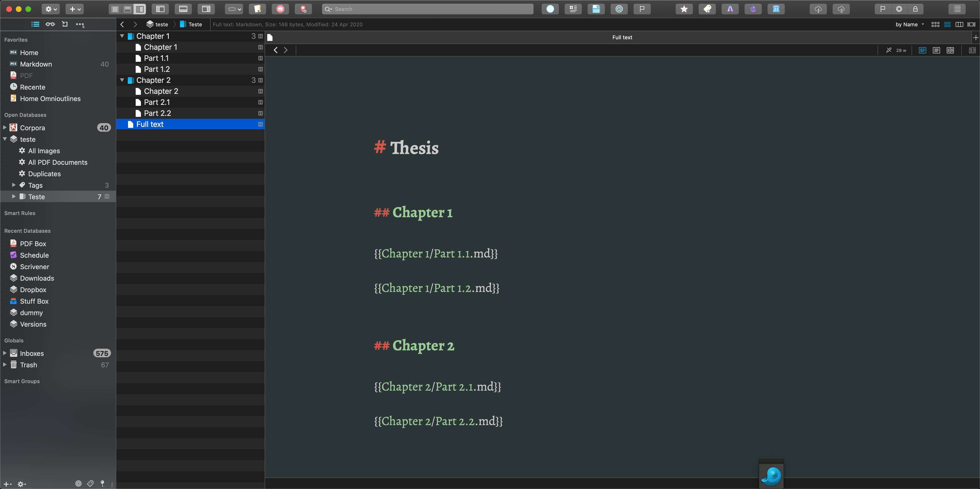Viewport: 980px width, 489px height.
Task: Expand the Trash in sidebar
Action: 5,364
